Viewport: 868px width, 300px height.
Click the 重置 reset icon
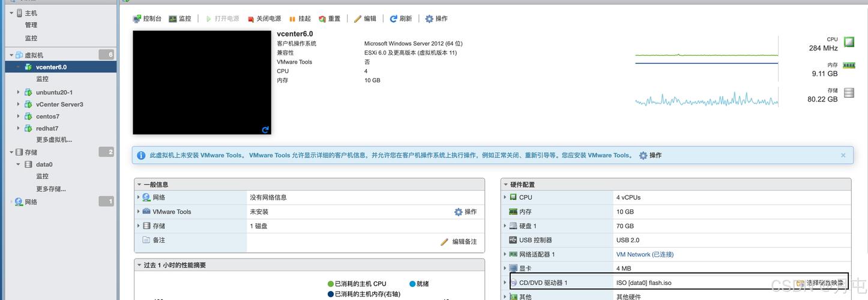322,19
